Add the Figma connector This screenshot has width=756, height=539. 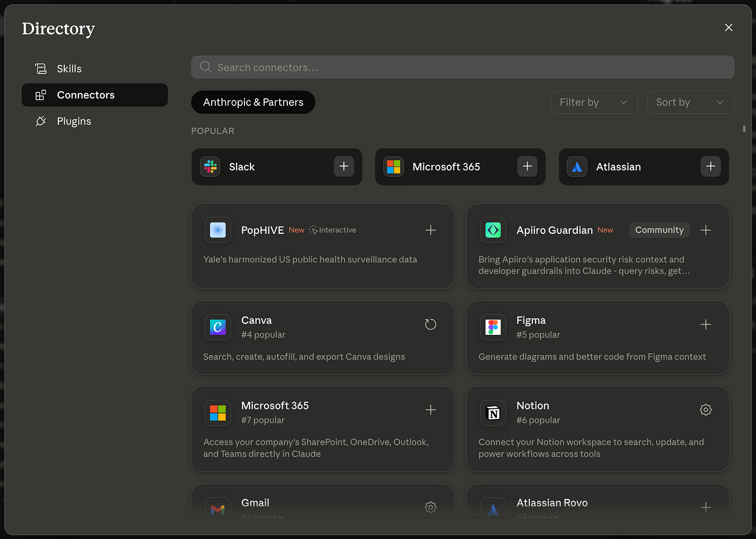point(706,325)
